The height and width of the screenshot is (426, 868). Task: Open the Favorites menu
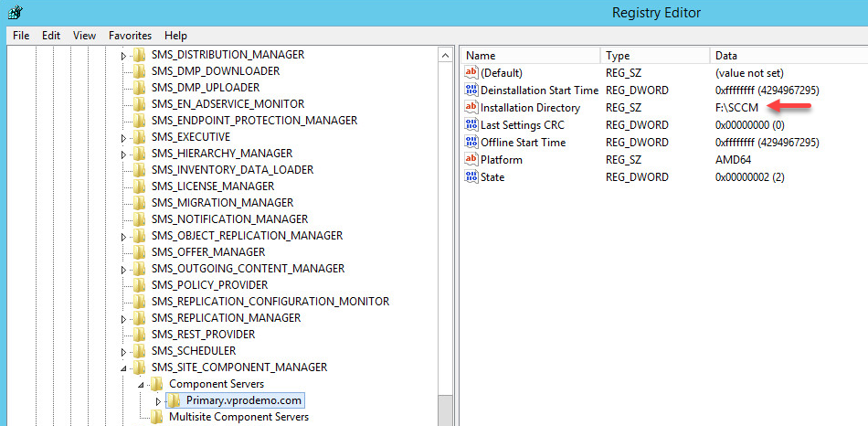coord(130,36)
